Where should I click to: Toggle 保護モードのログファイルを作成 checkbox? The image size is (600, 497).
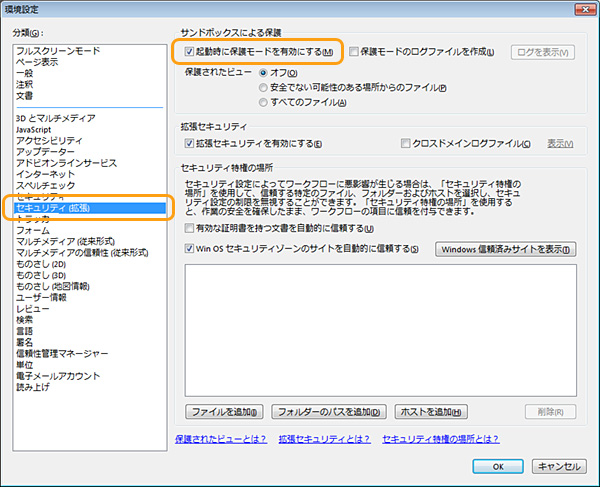tap(353, 48)
